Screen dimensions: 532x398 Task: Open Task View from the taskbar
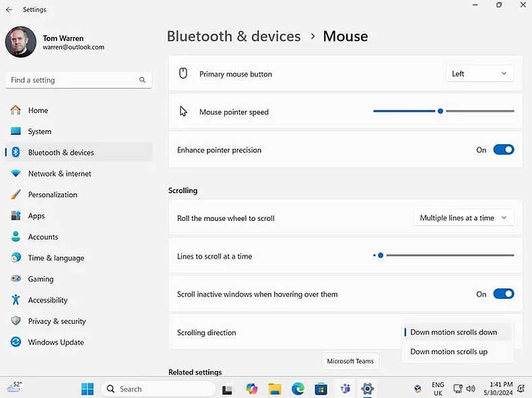click(228, 389)
